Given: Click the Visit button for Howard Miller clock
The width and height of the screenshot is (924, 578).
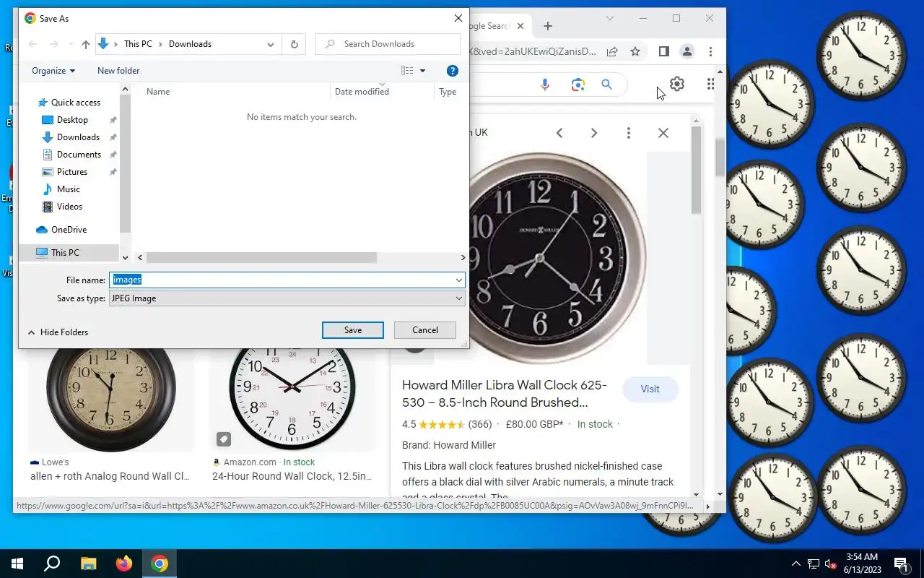Looking at the screenshot, I should click(x=650, y=389).
